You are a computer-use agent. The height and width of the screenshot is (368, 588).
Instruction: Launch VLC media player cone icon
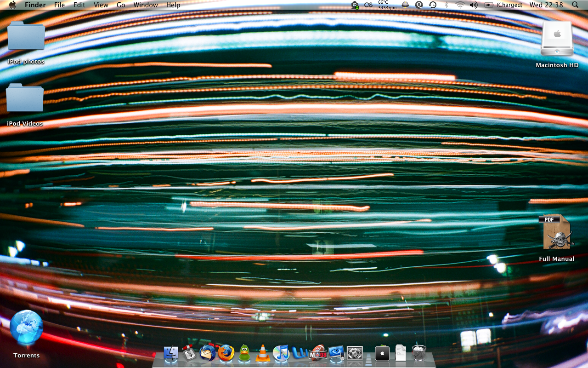(263, 353)
